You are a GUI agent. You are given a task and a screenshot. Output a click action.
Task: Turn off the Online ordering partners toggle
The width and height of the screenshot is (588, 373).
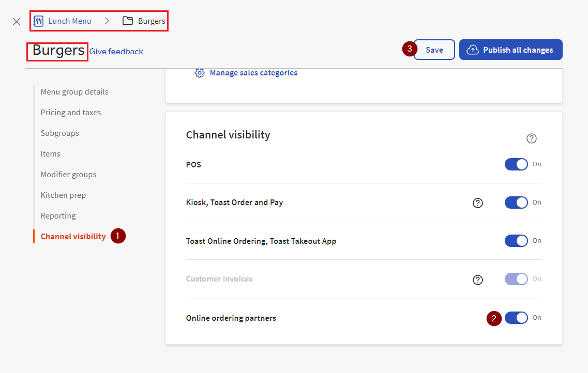[516, 318]
